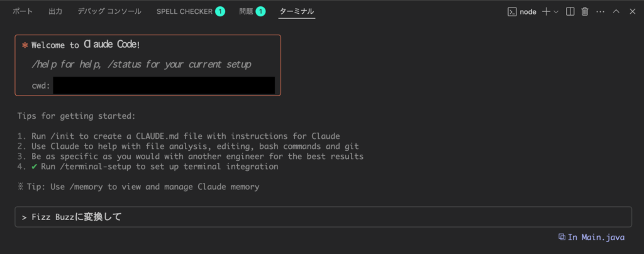Select the node terminal icon
The height and width of the screenshot is (254, 644).
click(x=512, y=12)
